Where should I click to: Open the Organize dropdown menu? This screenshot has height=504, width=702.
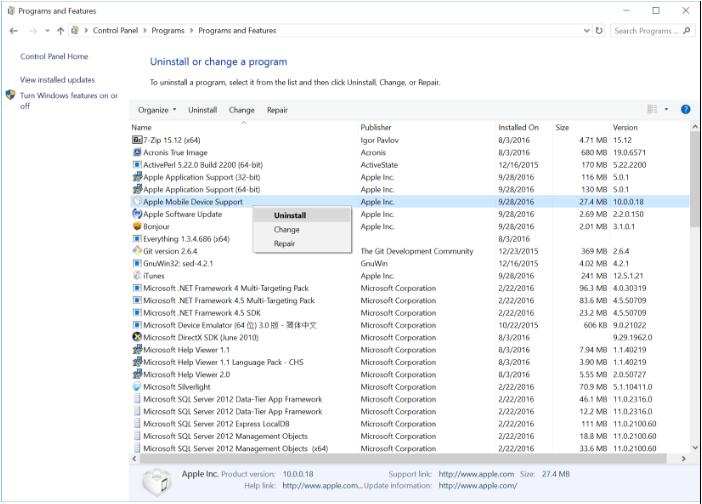[157, 110]
